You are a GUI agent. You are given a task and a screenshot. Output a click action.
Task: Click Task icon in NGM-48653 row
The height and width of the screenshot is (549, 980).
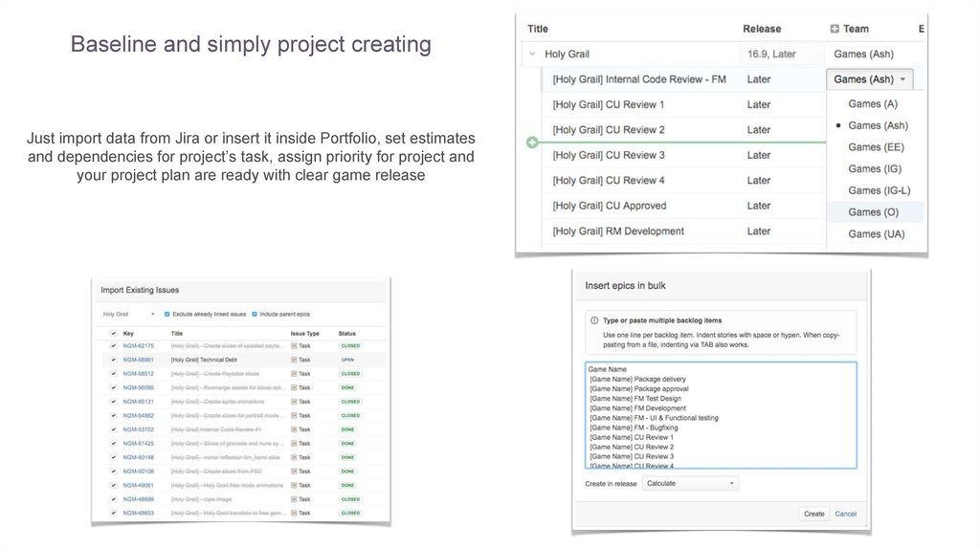294,513
